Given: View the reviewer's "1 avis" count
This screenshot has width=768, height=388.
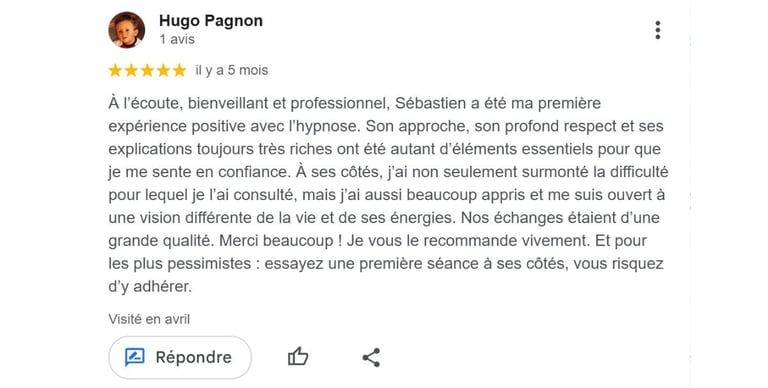Looking at the screenshot, I should click(177, 39).
